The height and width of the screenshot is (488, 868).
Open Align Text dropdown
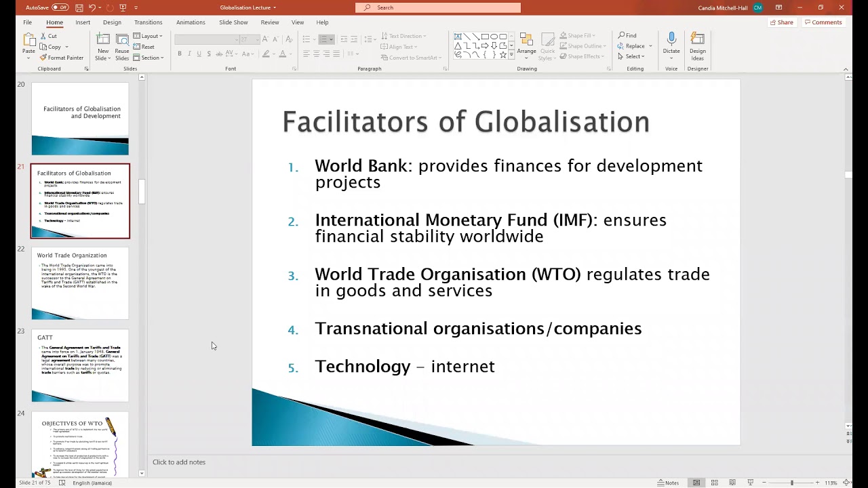point(399,47)
